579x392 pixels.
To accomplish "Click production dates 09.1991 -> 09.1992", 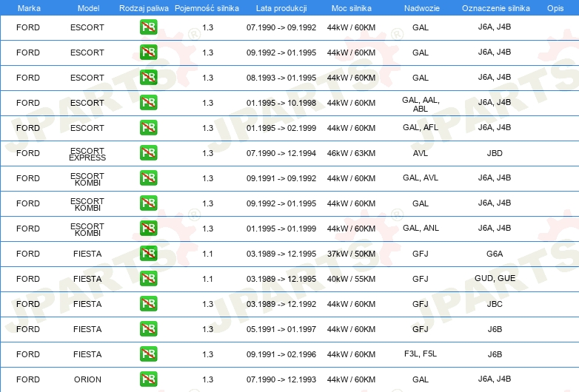I will 281,178.
